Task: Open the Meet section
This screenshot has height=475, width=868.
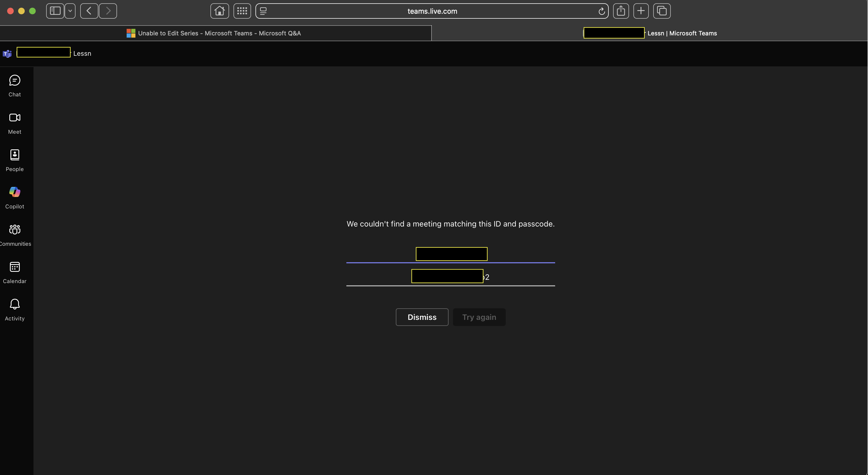Action: 15,123
